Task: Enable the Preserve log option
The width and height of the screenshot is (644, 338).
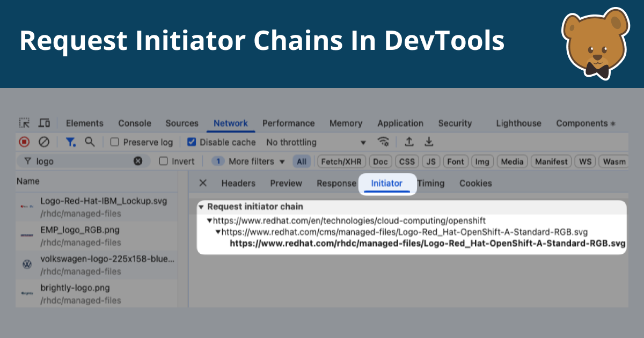Action: [114, 142]
